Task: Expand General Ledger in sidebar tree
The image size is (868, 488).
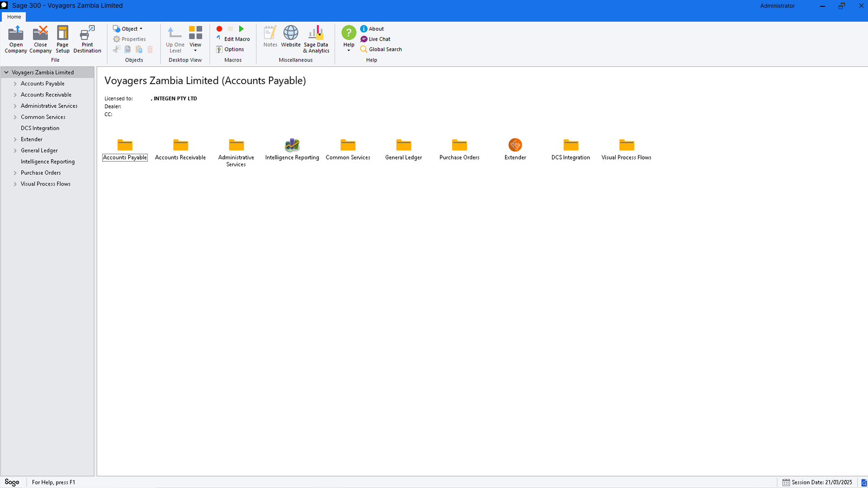Action: (15, 150)
